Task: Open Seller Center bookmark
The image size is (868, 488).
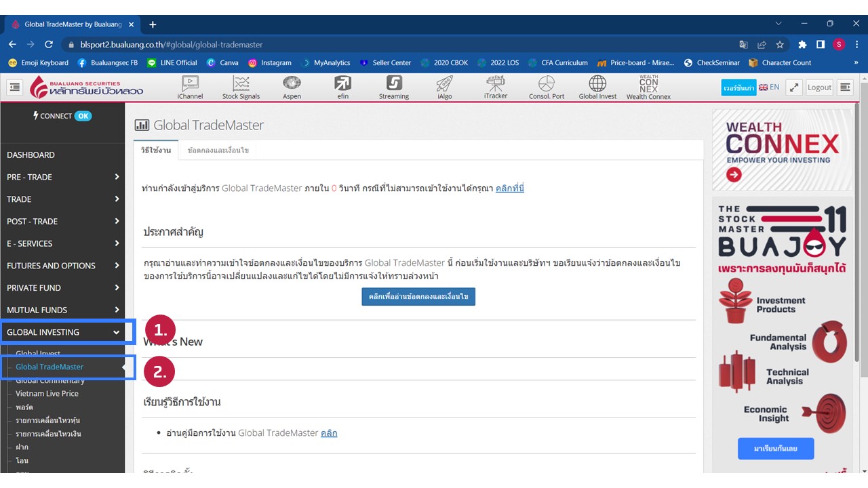Action: [385, 62]
